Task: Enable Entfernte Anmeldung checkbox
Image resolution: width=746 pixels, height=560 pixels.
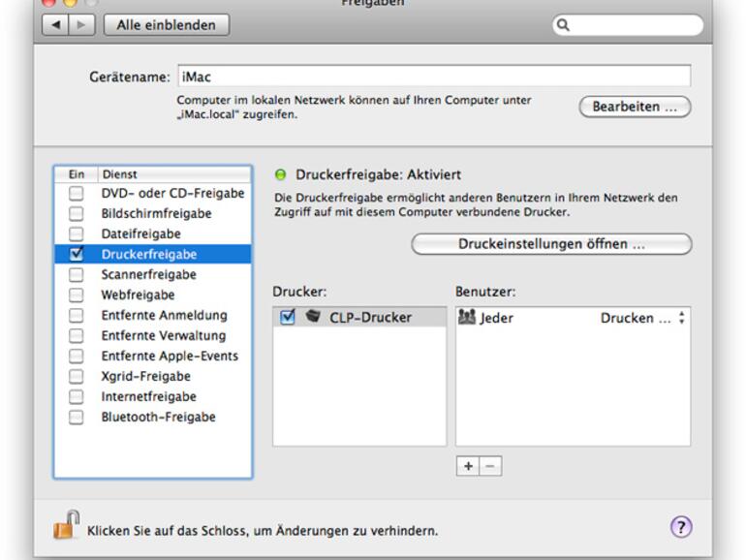Action: 77,316
